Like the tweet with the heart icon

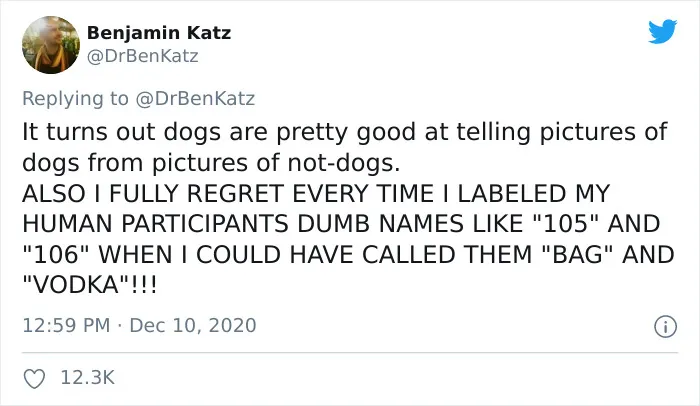[34, 379]
